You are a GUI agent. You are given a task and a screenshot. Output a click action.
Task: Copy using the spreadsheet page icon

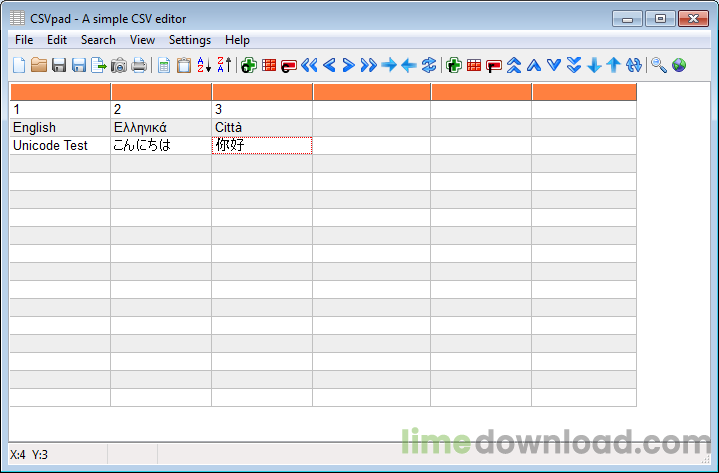(x=164, y=66)
